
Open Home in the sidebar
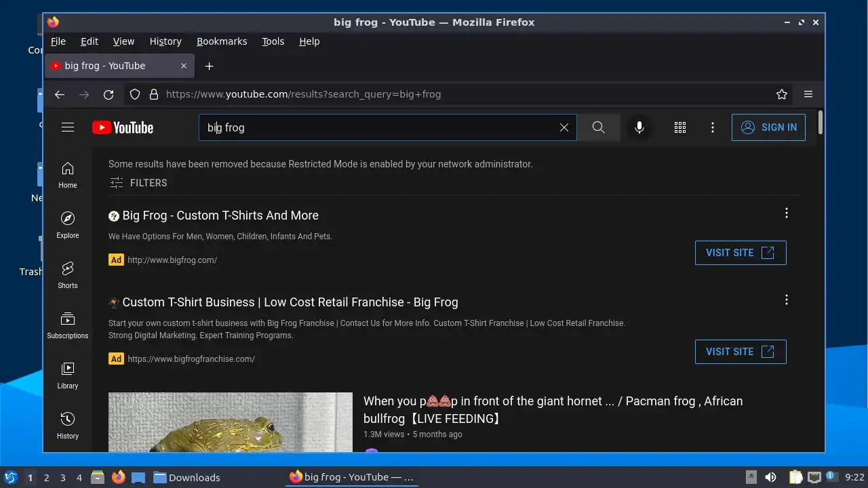point(68,175)
